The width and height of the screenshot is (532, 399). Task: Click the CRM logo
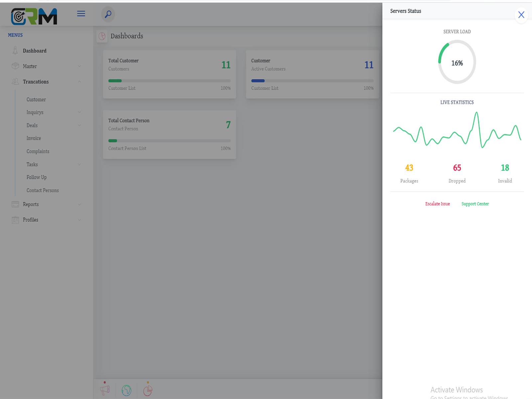[34, 16]
